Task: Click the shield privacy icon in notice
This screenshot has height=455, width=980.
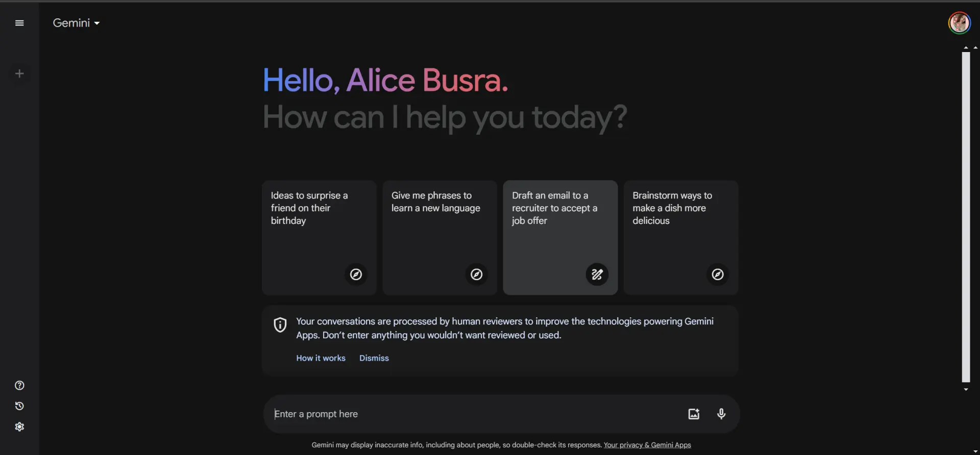Action: (280, 325)
